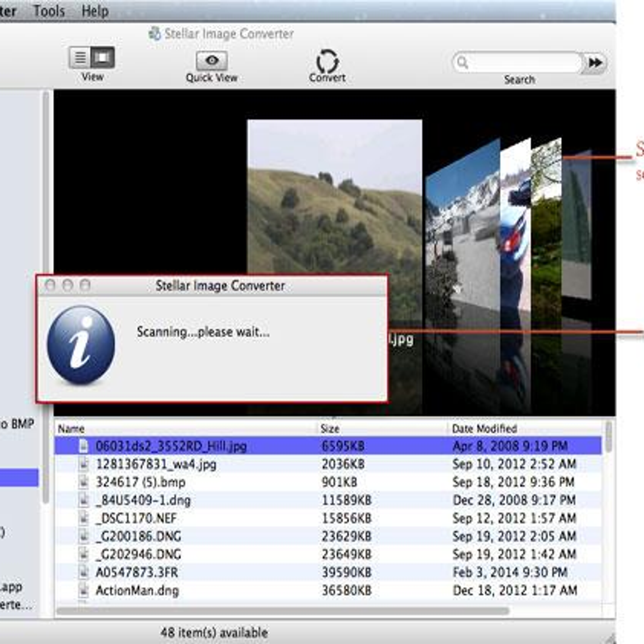Screen dimensions: 644x644
Task: Click file icon beside _84U5409-1.dng
Action: (83, 500)
